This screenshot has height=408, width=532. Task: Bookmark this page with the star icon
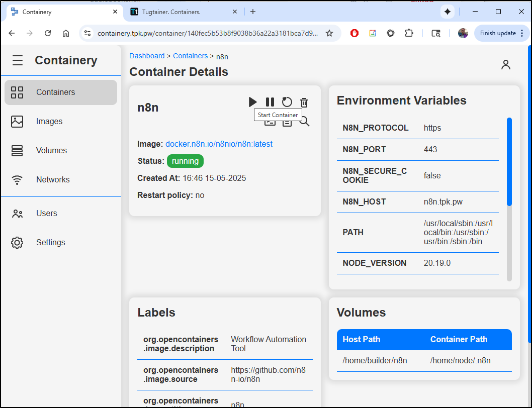(x=329, y=33)
